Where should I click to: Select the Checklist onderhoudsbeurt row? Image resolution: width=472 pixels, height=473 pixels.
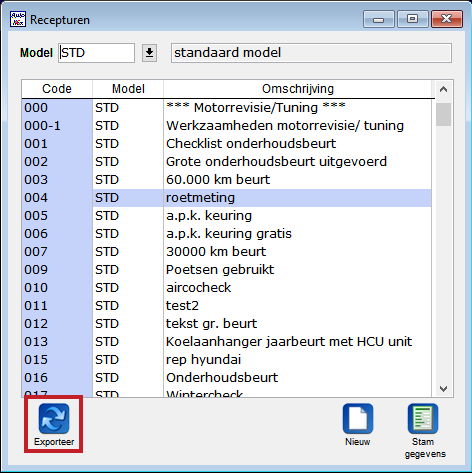coord(227,144)
